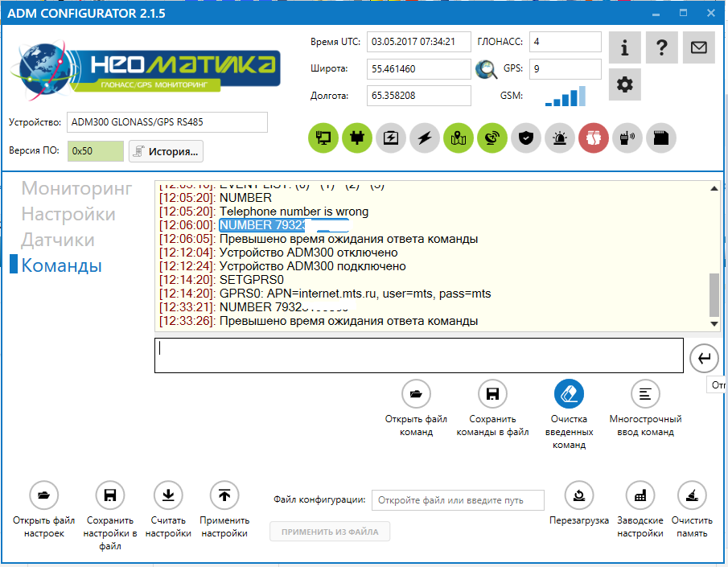Click the SD card status icon
This screenshot has width=728, height=567.
661,138
